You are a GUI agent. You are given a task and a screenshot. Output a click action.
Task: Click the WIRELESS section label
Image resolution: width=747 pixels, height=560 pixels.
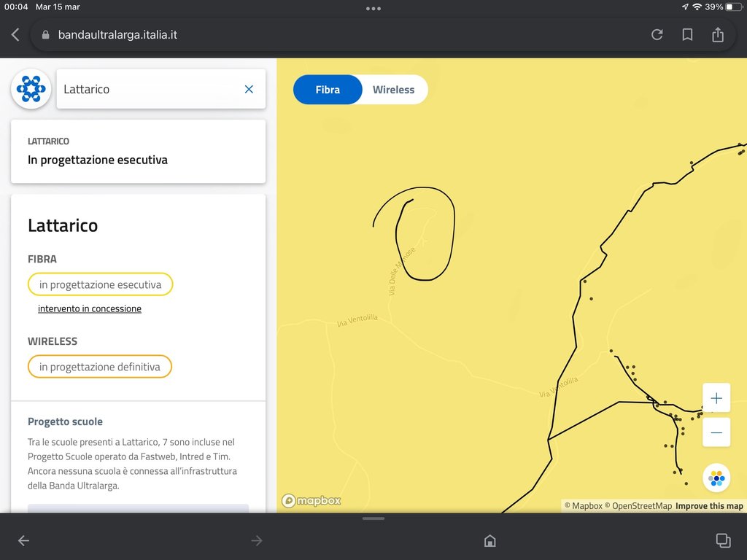(53, 341)
